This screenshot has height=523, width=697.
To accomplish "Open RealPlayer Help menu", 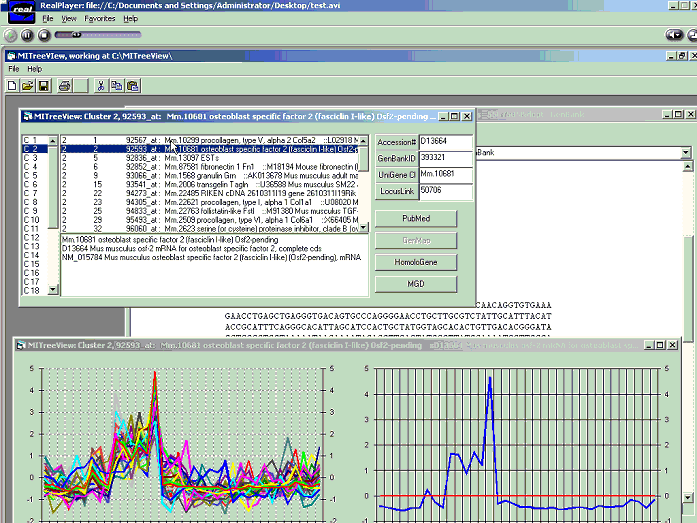I will click(x=131, y=19).
